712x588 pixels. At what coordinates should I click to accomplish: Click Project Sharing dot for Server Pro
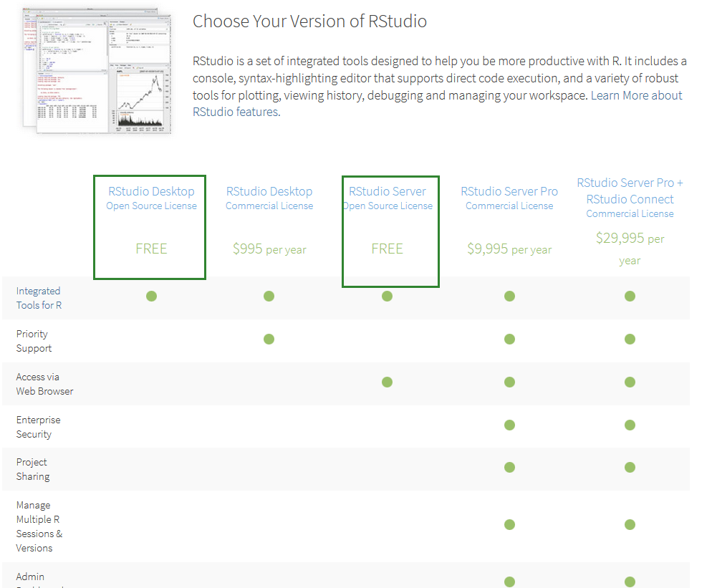pos(509,467)
